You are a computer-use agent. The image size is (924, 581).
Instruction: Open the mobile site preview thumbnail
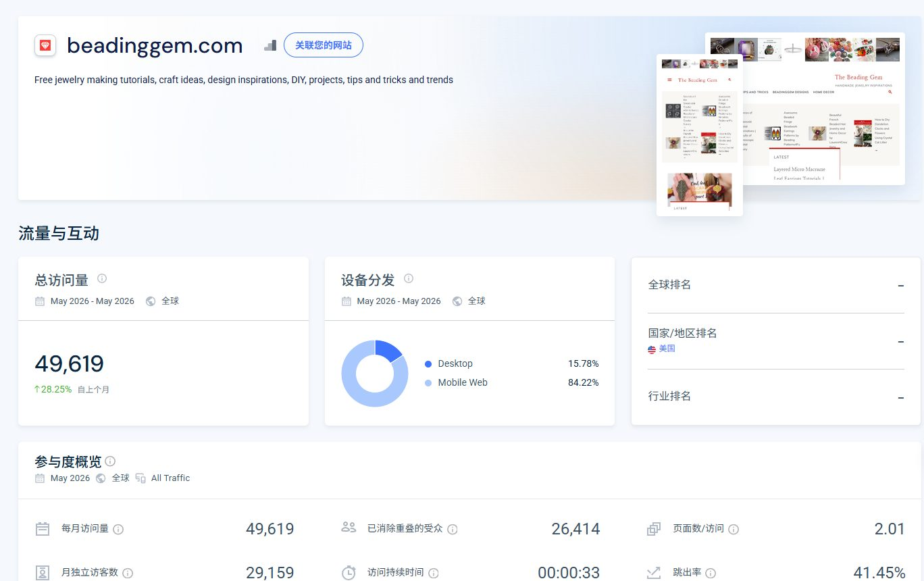(x=700, y=135)
